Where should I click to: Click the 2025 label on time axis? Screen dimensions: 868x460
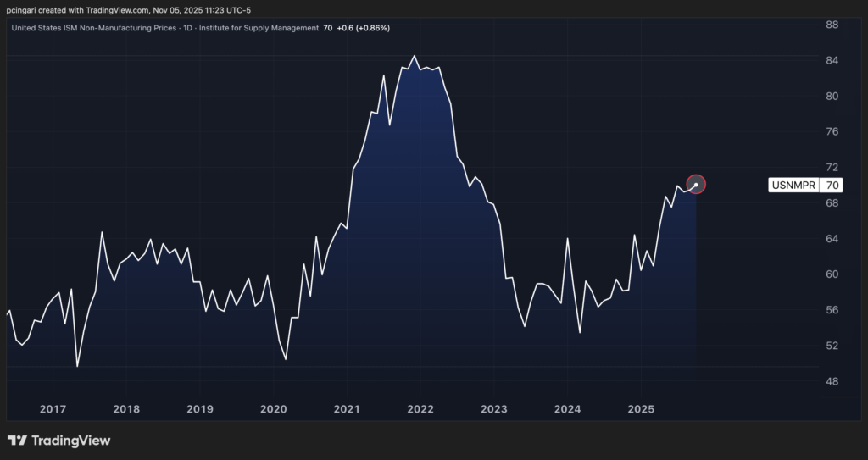(641, 409)
